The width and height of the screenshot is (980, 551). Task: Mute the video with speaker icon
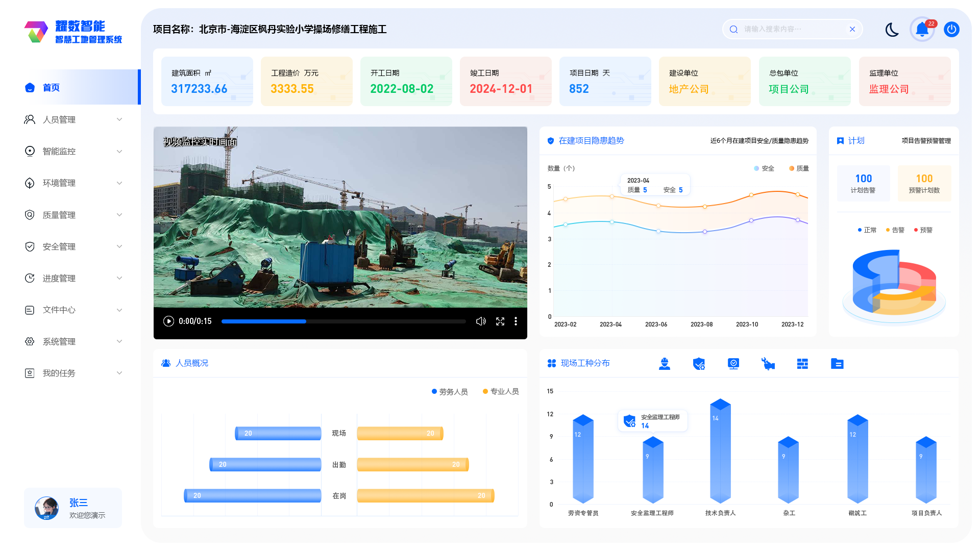(481, 321)
